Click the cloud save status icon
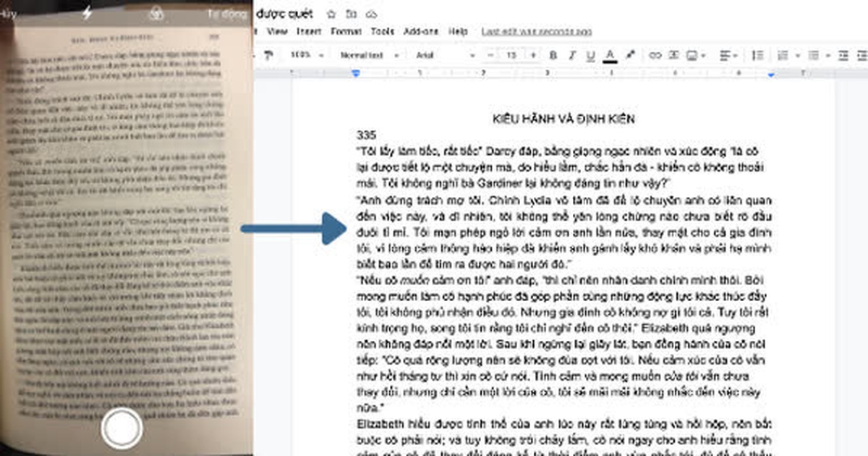The height and width of the screenshot is (456, 868). tap(372, 14)
